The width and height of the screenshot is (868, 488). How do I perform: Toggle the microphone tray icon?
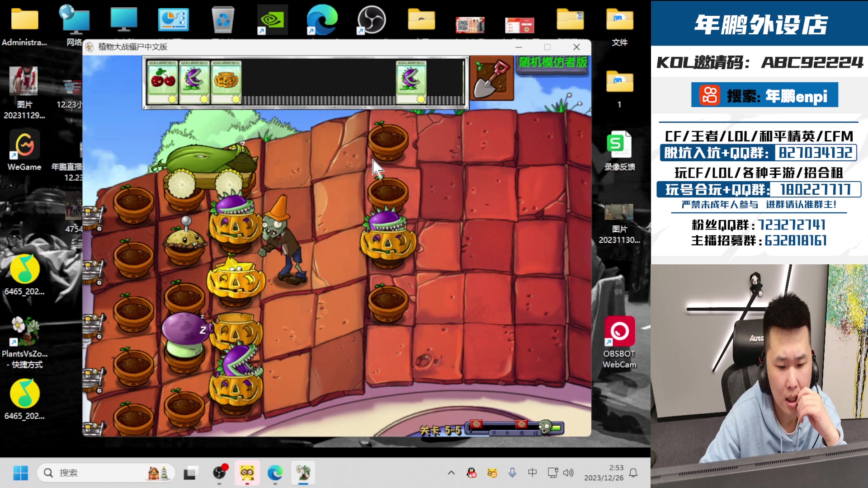(512, 473)
